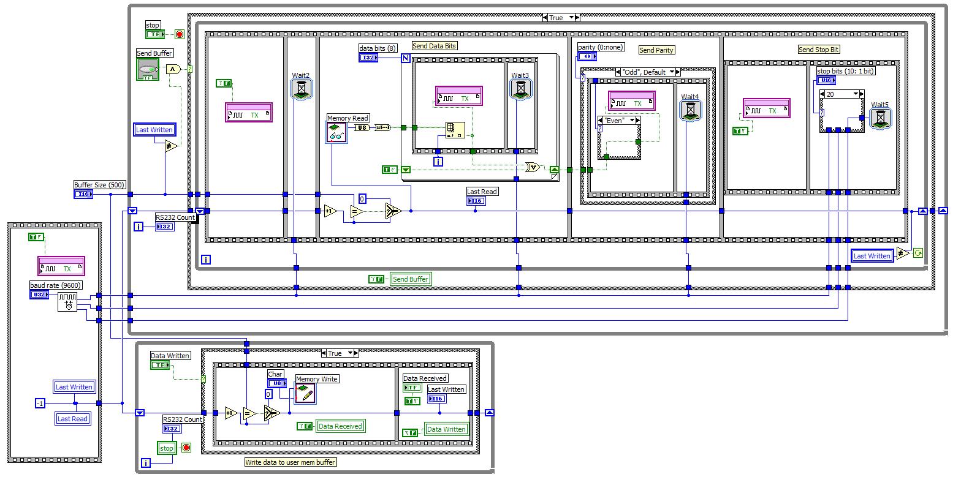Click the Last Written variable under Send Buffer control
The image size is (980, 477).
point(154,130)
